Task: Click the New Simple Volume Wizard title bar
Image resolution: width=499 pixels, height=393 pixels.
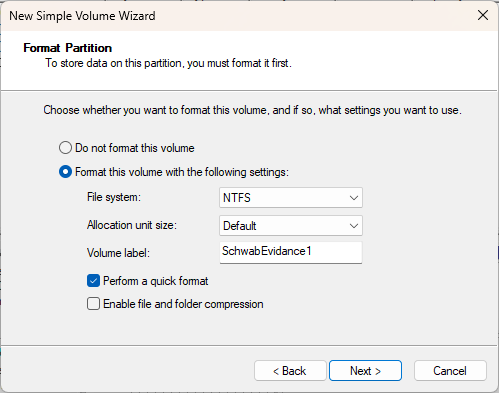Action: click(x=233, y=16)
